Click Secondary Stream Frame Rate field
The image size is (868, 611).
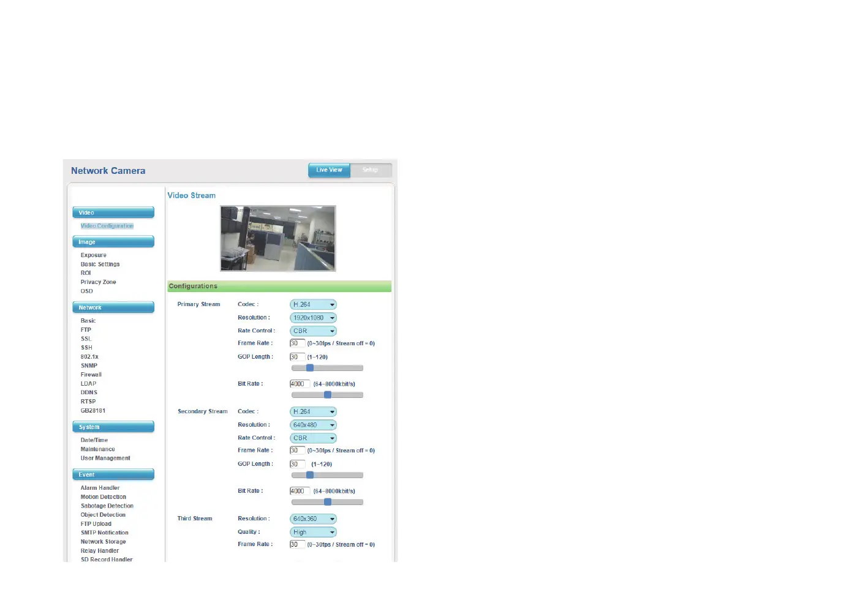point(297,451)
